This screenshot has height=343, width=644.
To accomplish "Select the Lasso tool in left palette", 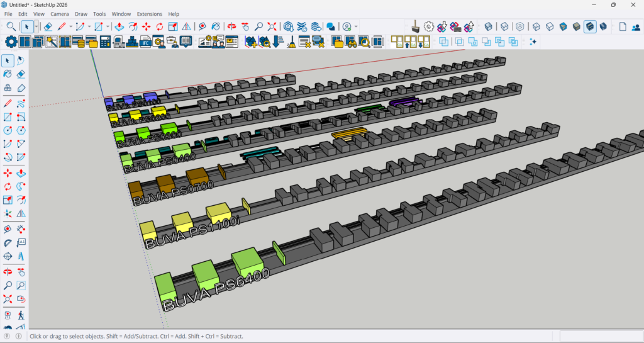I will [21, 60].
